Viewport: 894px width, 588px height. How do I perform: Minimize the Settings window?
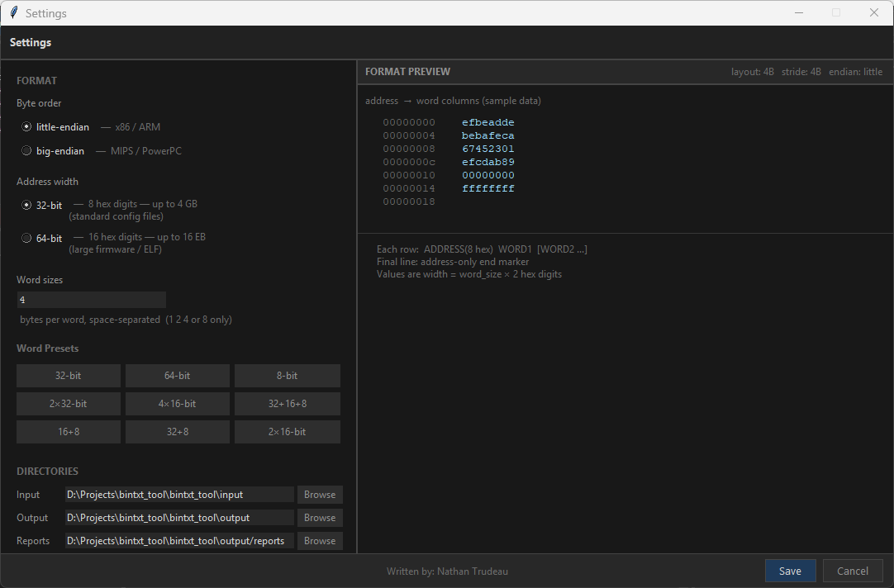799,12
